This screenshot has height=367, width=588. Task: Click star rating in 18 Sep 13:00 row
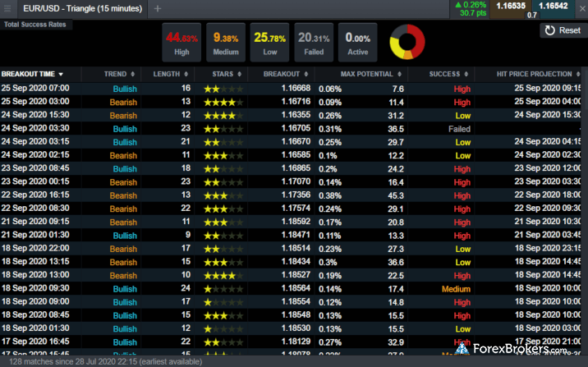(223, 276)
